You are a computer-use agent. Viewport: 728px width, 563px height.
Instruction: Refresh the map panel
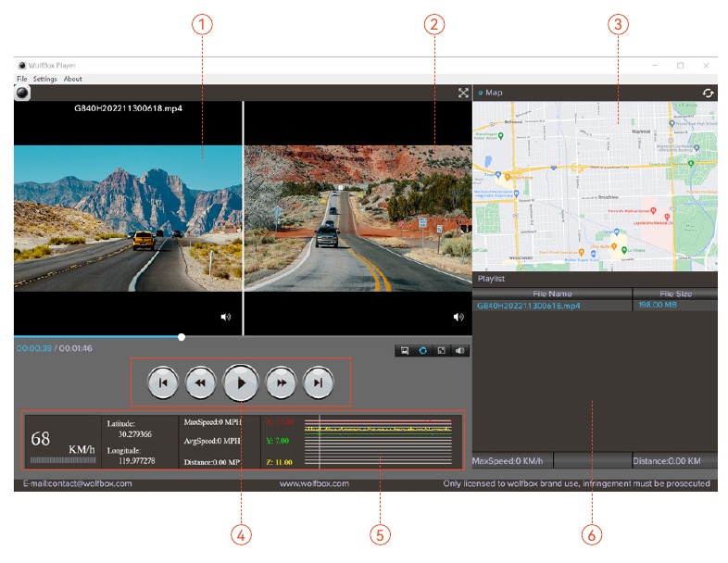708,93
